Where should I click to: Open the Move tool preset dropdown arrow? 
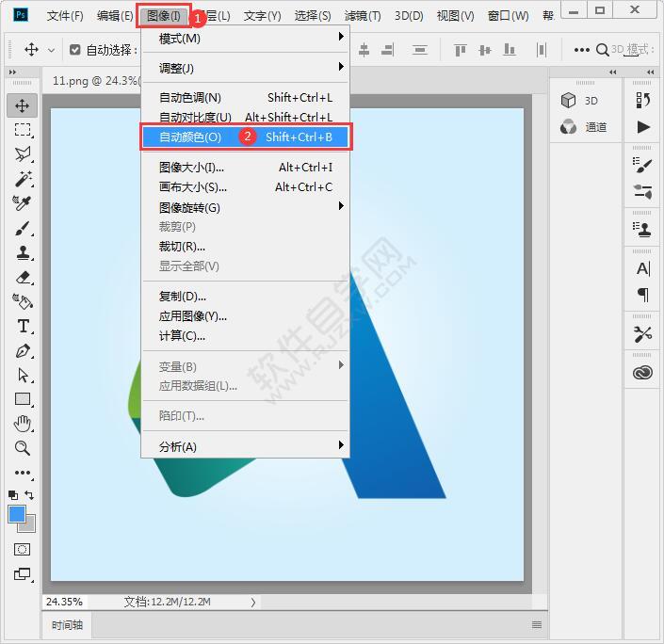point(51,50)
